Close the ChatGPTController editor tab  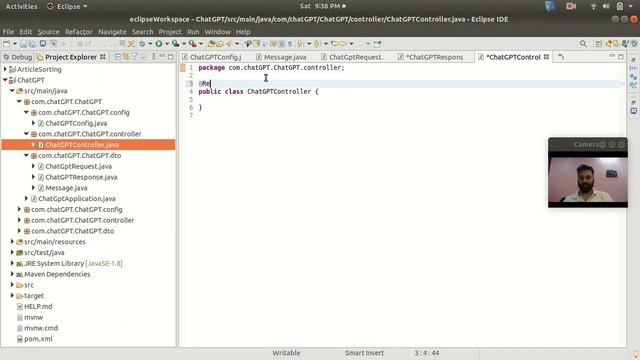click(546, 57)
